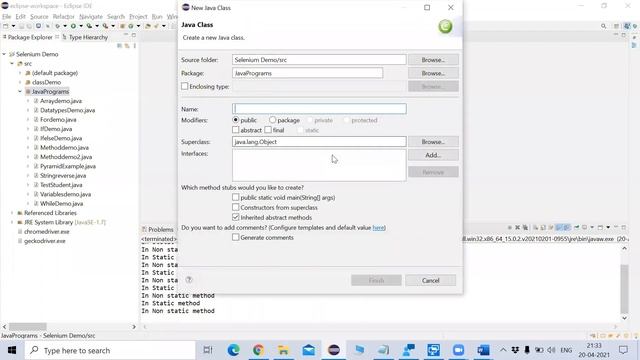Enable public static void main stub

pyautogui.click(x=236, y=197)
